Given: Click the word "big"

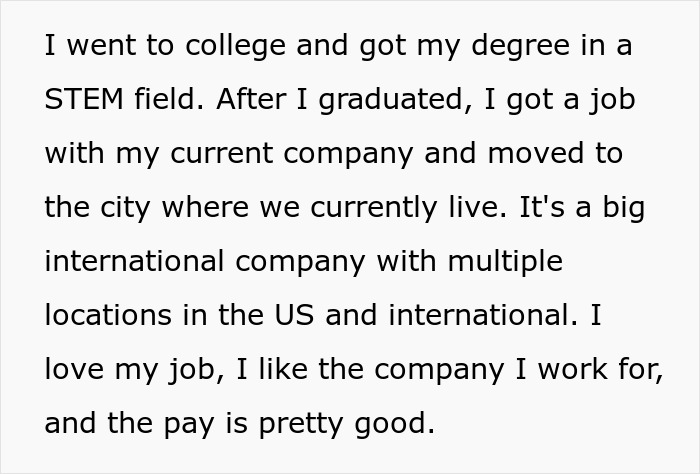Looking at the screenshot, I should [622, 208].
